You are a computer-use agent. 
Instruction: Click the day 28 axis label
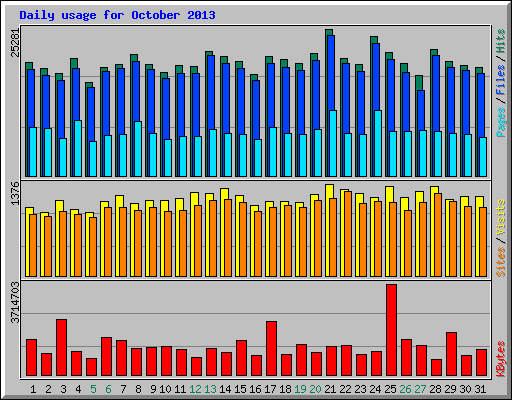pos(435,389)
